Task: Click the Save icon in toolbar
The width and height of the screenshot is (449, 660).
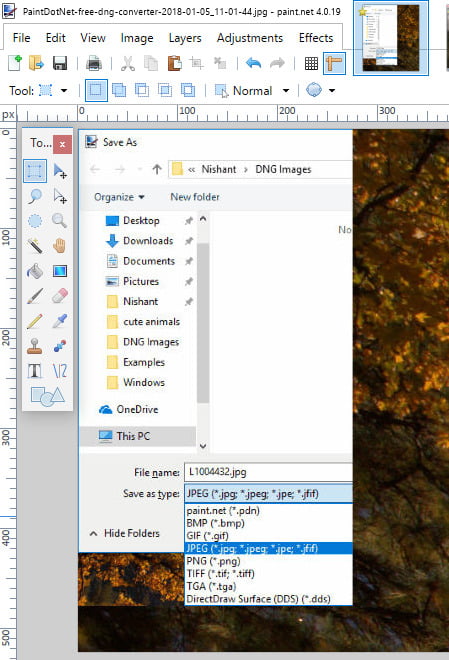Action: tap(60, 64)
